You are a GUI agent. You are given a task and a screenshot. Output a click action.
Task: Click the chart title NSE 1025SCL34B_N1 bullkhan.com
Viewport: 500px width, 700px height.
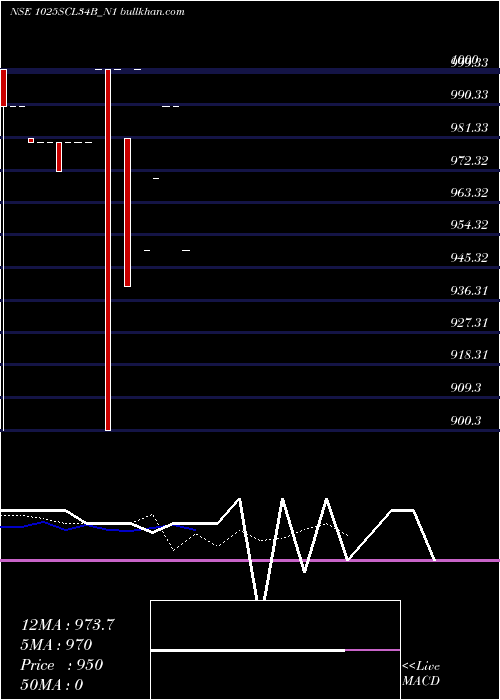point(97,12)
